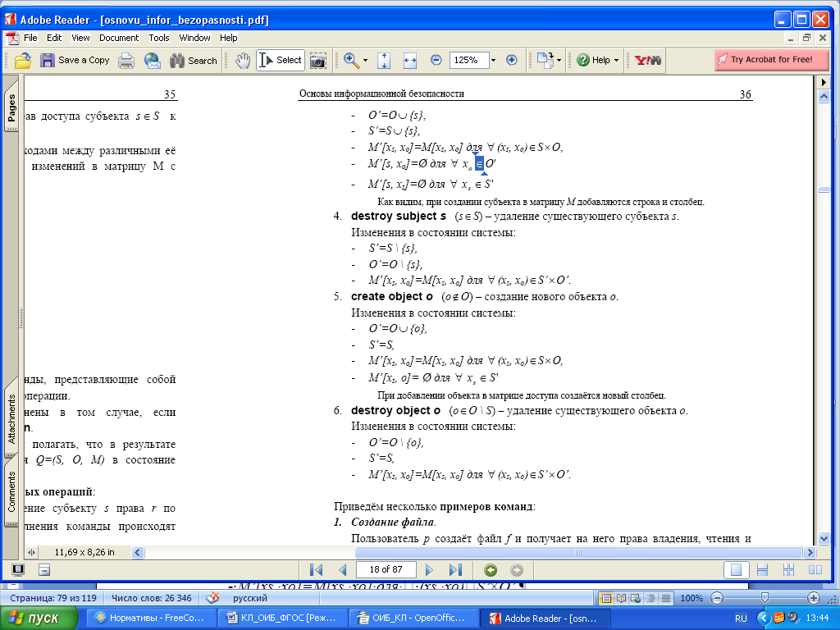Screen dimensions: 840x630
Task: Click vertical scrollbar up arrow
Action: click(824, 97)
